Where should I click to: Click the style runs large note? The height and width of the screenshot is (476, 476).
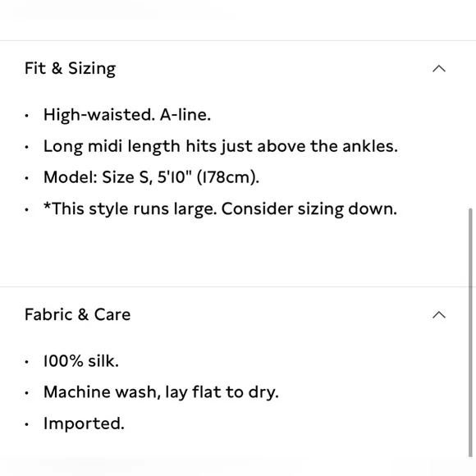(x=220, y=209)
